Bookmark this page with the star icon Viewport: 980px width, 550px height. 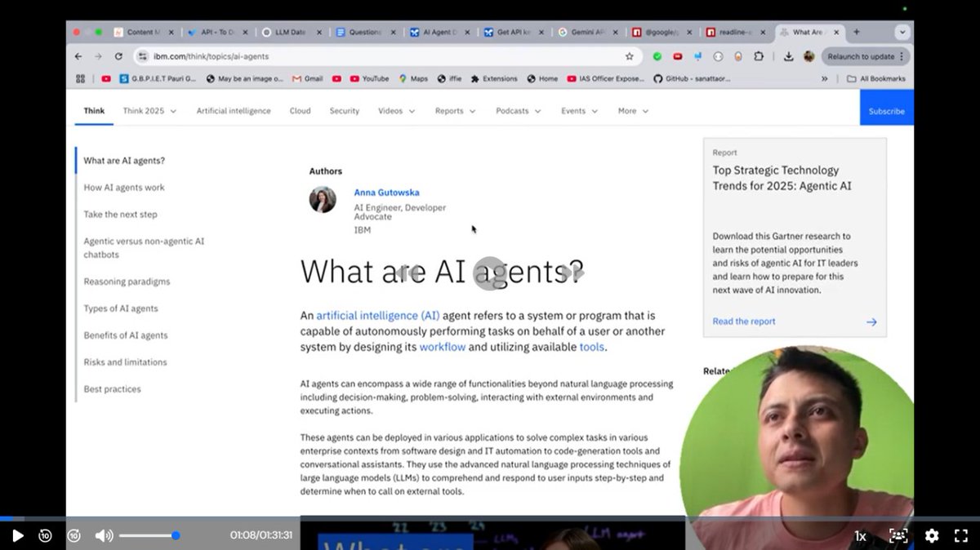click(629, 56)
